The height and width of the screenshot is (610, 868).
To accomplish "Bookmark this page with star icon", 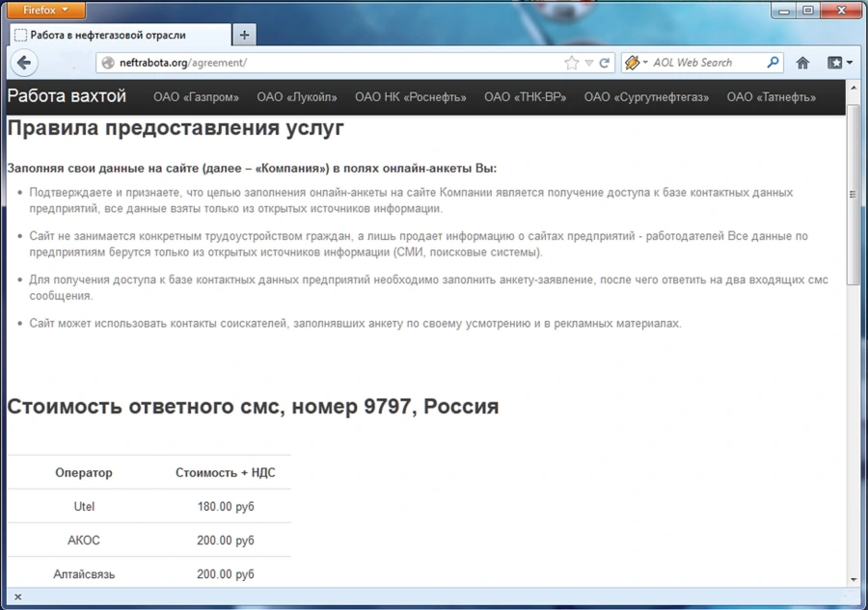I will point(571,63).
